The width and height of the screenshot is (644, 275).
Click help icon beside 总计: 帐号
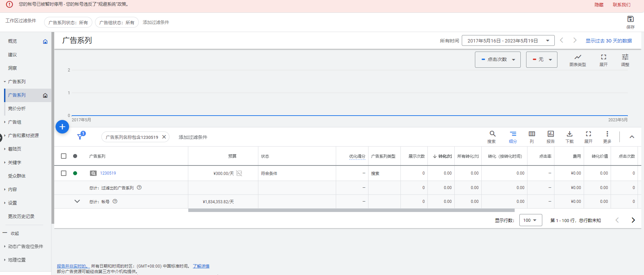115,201
